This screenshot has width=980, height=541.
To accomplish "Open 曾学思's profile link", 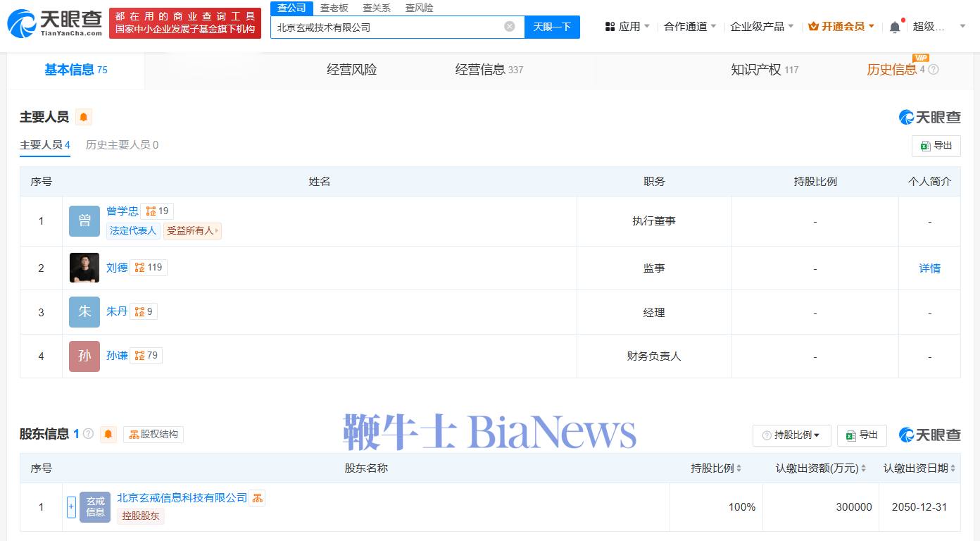I will pos(122,211).
